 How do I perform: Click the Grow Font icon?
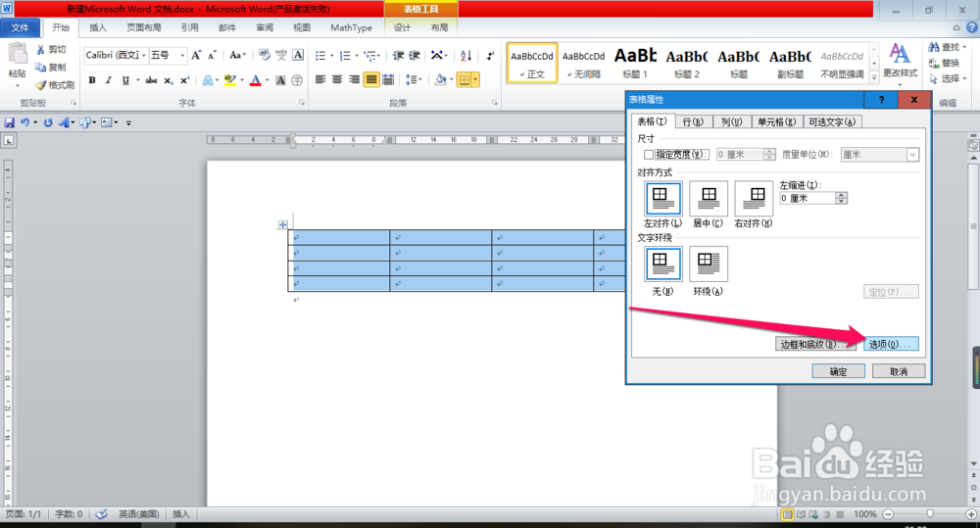coord(196,55)
